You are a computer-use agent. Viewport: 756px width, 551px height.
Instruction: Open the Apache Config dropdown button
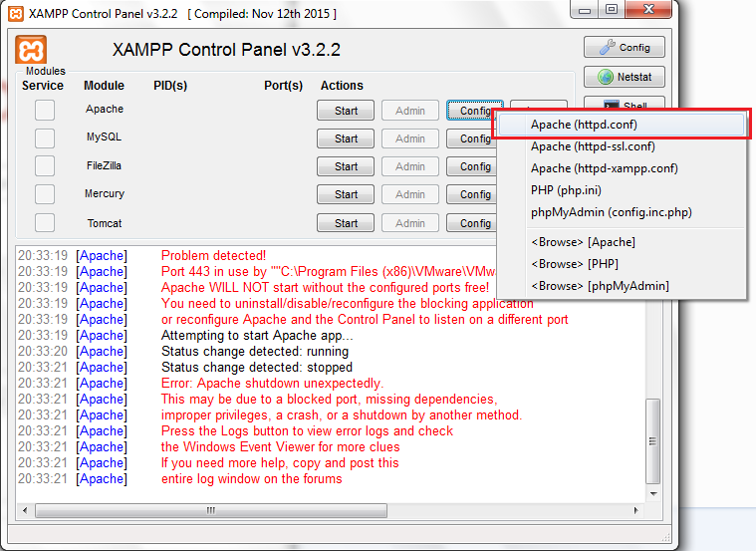point(473,111)
